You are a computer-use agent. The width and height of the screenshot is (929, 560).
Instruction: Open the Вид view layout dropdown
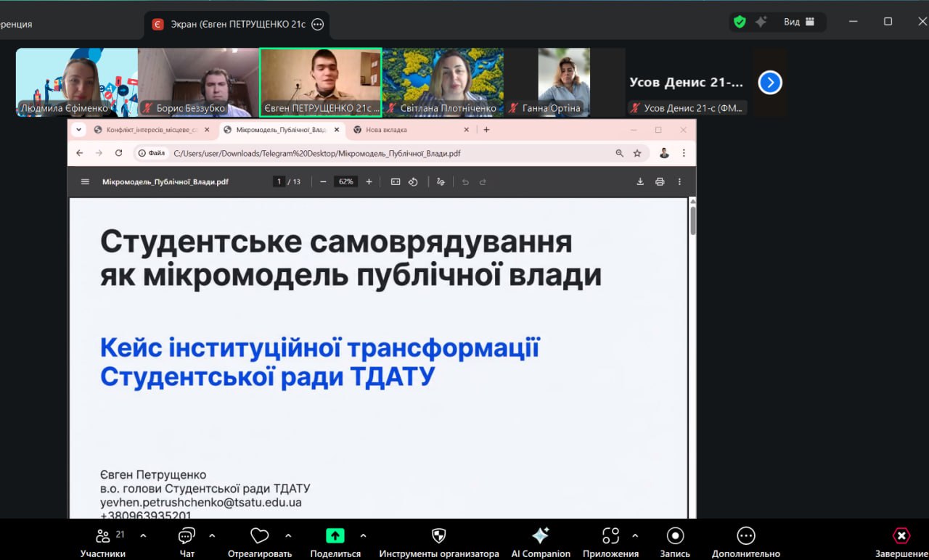(x=799, y=22)
